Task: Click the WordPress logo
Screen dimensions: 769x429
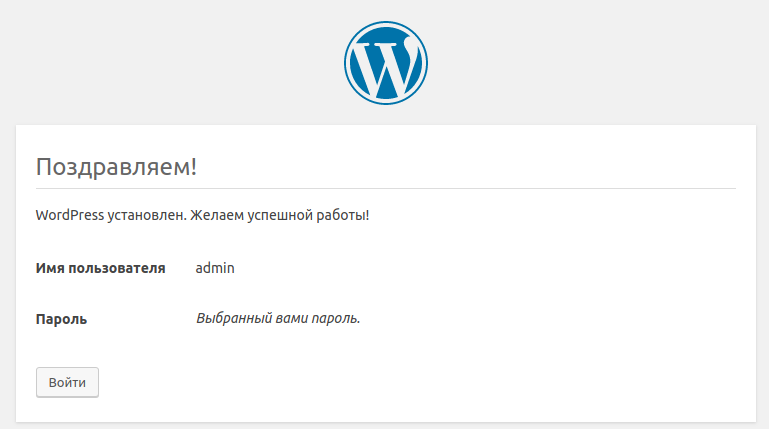Action: pyautogui.click(x=385, y=63)
